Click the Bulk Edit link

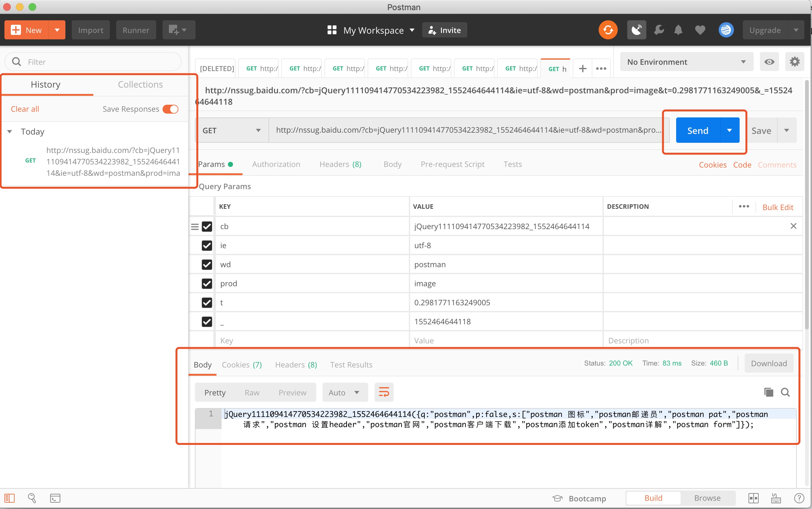pos(778,207)
